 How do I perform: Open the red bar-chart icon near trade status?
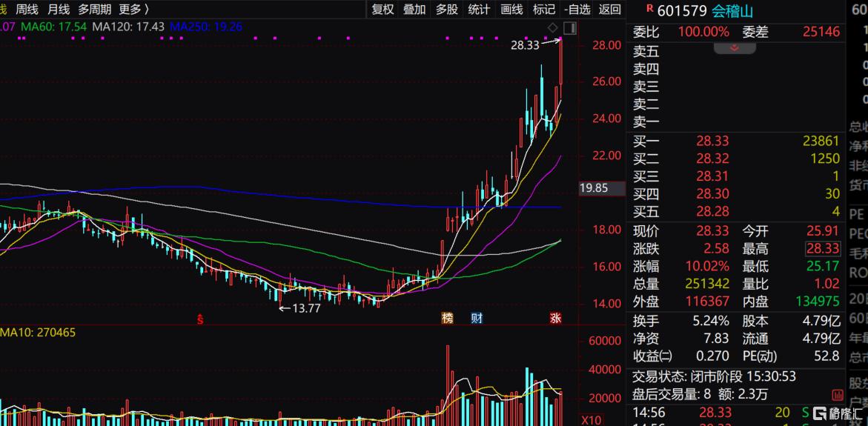coord(838,394)
